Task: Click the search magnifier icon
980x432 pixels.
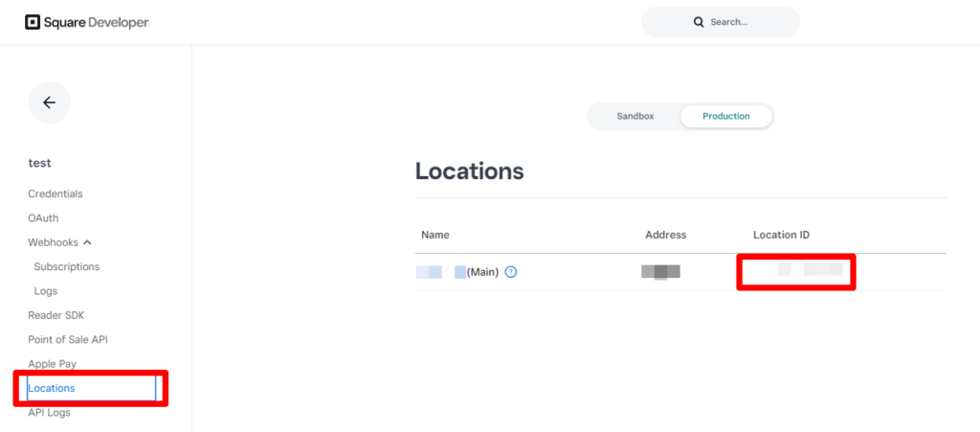Action: pyautogui.click(x=699, y=22)
